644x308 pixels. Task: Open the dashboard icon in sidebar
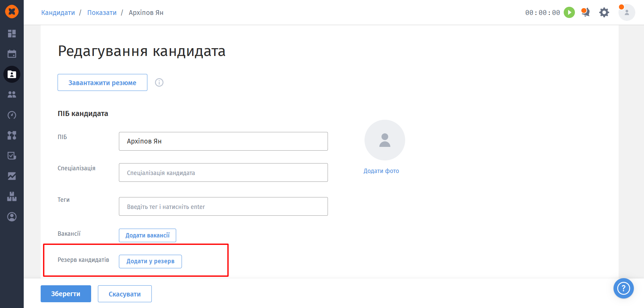click(x=12, y=34)
